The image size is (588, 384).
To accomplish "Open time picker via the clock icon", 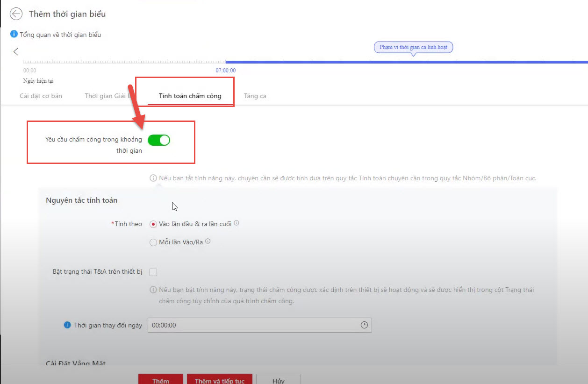I will [364, 325].
